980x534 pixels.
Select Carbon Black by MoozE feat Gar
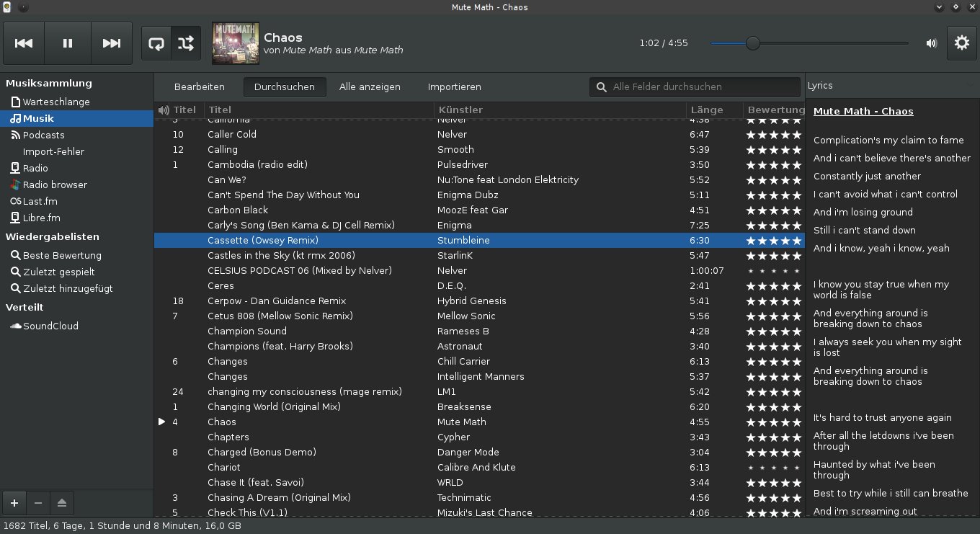[479, 210]
